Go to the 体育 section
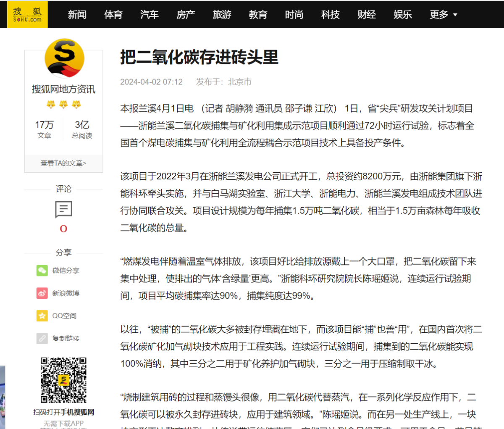This screenshot has height=429, width=504. (x=113, y=15)
